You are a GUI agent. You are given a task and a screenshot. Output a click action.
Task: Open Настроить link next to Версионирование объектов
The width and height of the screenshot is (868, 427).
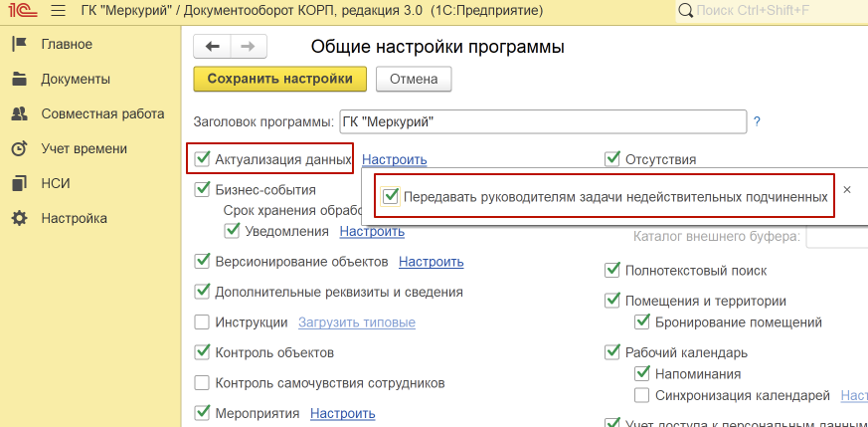[431, 262]
